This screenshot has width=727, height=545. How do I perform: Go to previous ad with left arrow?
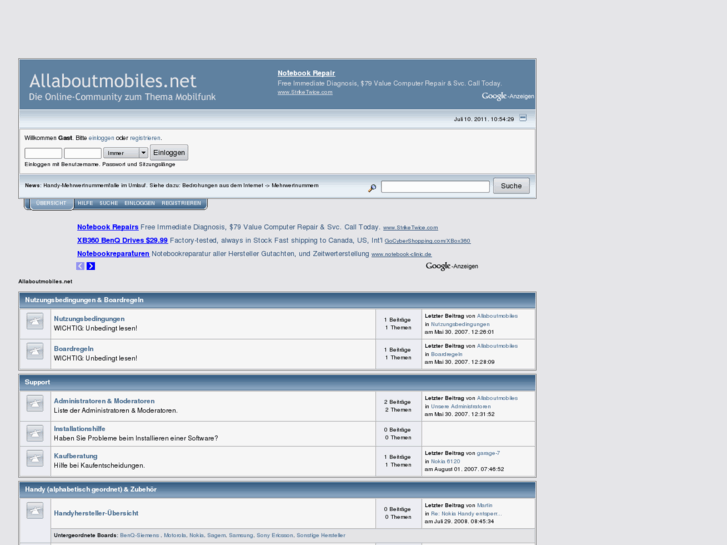80,266
